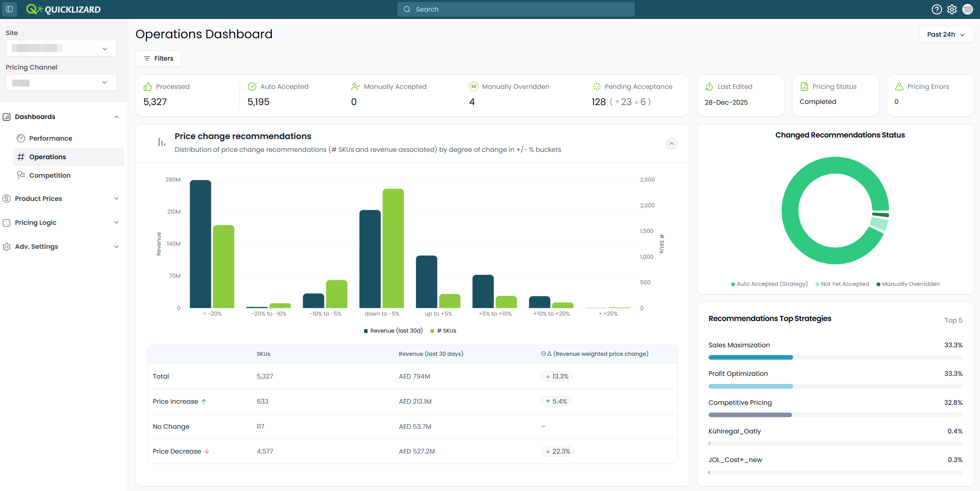
Task: Click the Manually Accepted person icon
Action: (x=355, y=87)
